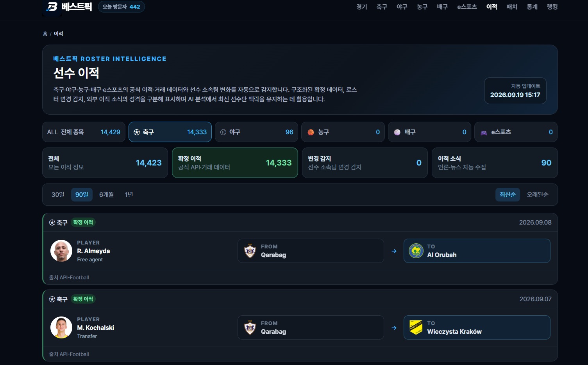Click the basketball icon in 농구 filter
The image size is (588, 365).
pos(311,132)
